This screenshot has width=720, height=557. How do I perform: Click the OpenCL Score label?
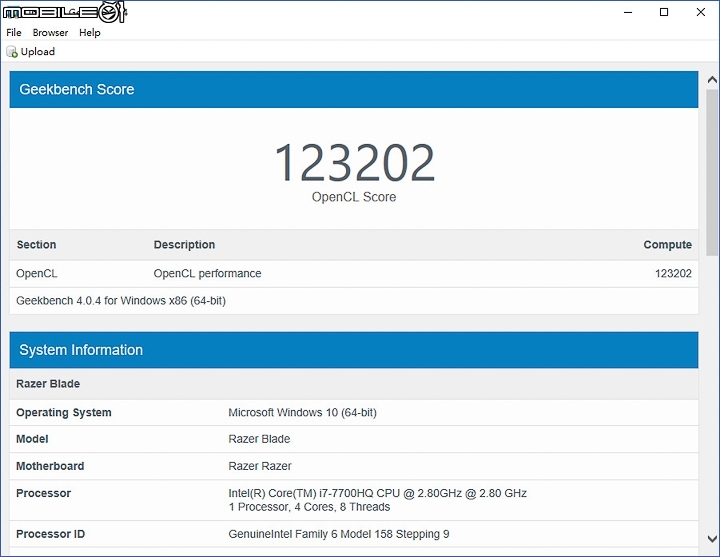pyautogui.click(x=354, y=197)
